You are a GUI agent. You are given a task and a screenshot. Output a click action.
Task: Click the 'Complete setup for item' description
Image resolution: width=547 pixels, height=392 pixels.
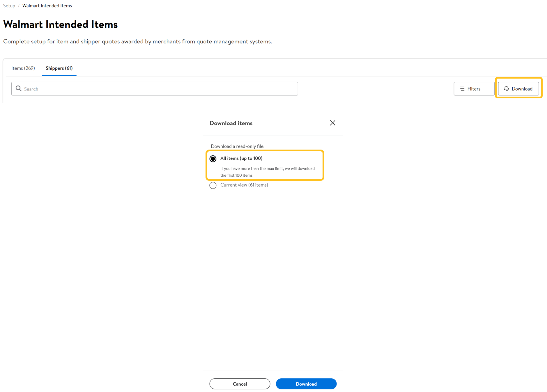(138, 42)
